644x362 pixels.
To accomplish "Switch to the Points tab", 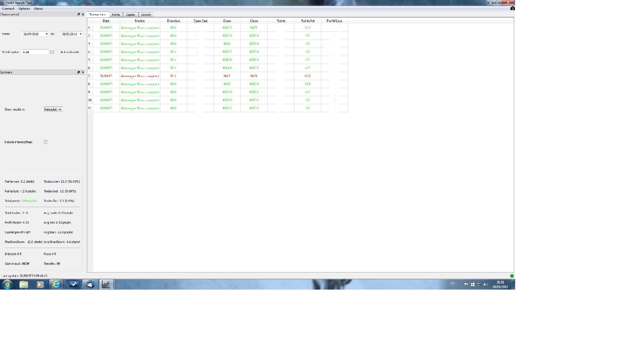I will point(116,15).
